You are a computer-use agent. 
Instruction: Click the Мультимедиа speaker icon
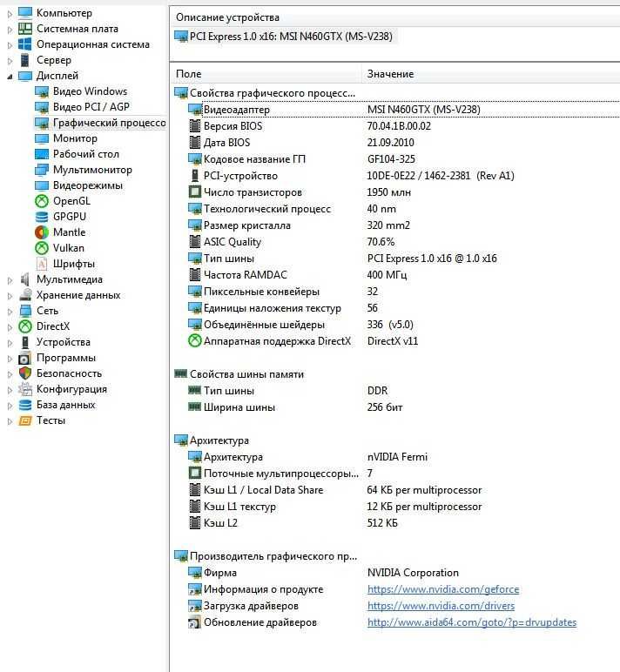point(25,279)
